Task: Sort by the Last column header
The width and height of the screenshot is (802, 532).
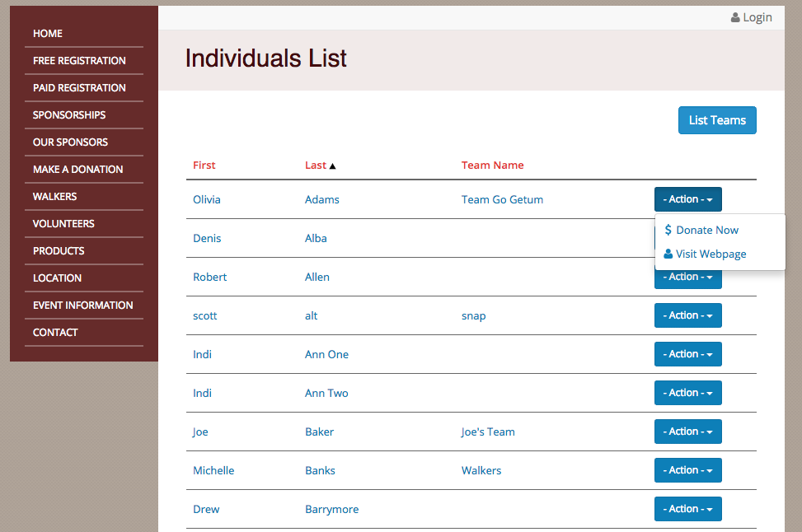Action: click(316, 165)
